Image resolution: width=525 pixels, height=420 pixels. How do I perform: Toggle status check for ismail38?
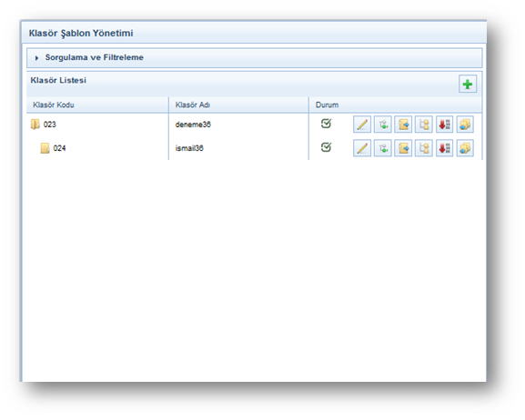tap(326, 147)
